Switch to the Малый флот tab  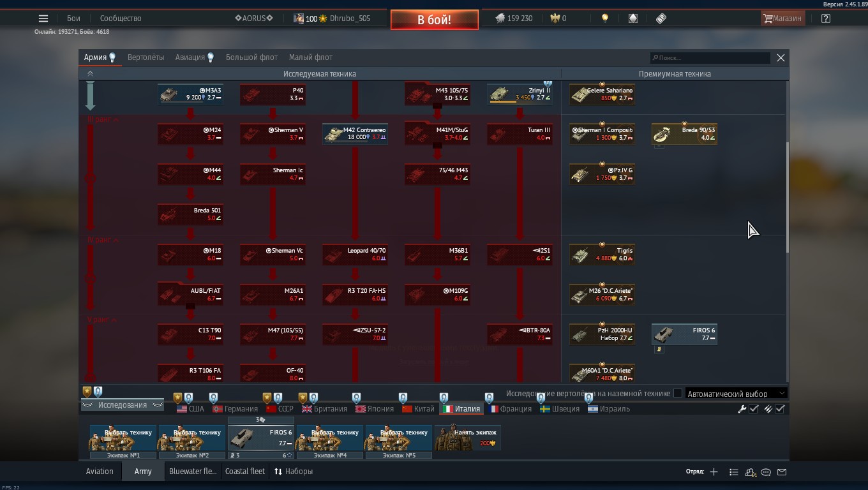[x=311, y=57]
